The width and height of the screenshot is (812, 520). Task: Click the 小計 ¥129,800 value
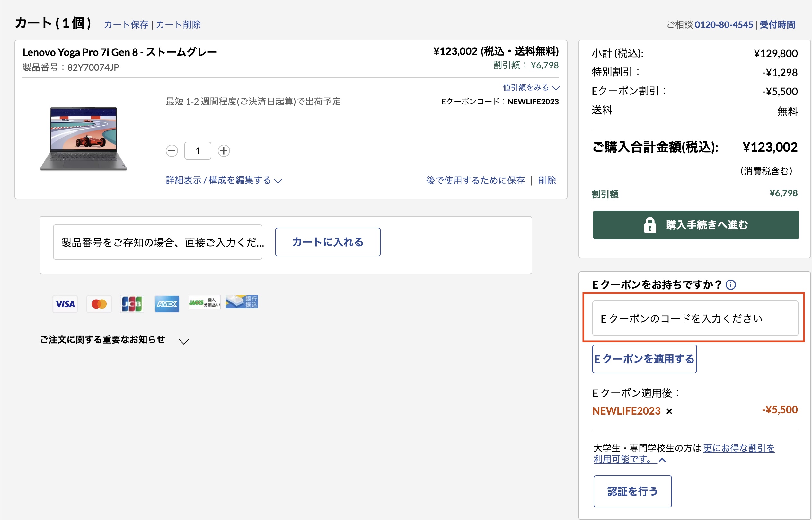[776, 53]
